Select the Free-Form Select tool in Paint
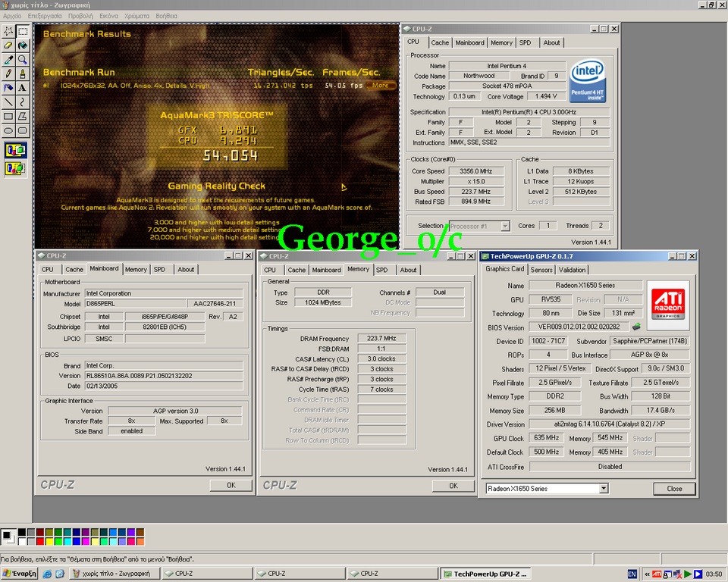This screenshot has width=728, height=582. click(8, 31)
